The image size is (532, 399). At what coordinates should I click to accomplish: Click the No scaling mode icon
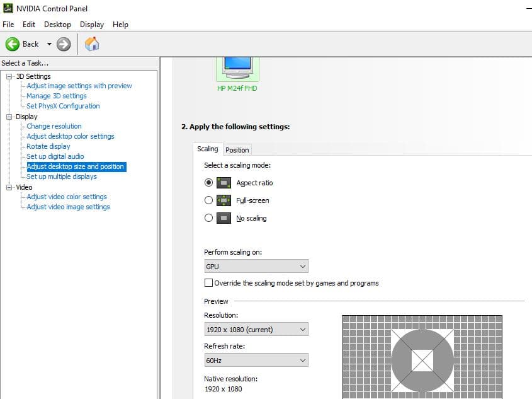(224, 218)
